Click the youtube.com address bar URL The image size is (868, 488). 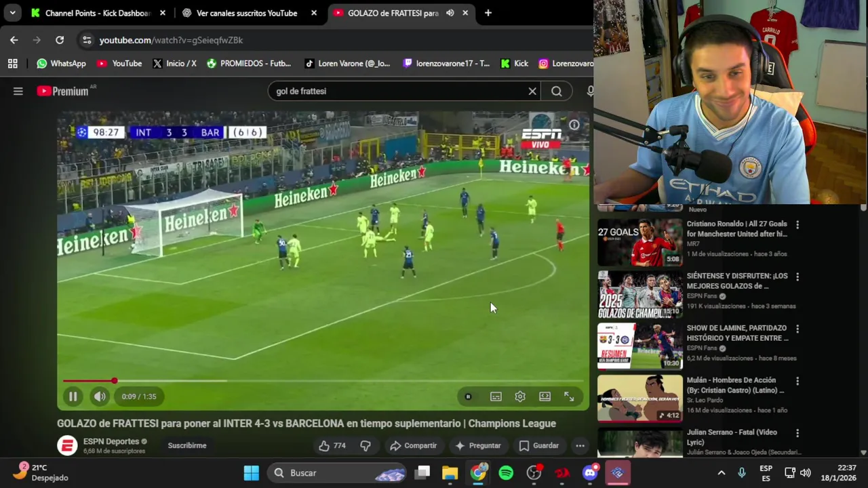click(171, 40)
